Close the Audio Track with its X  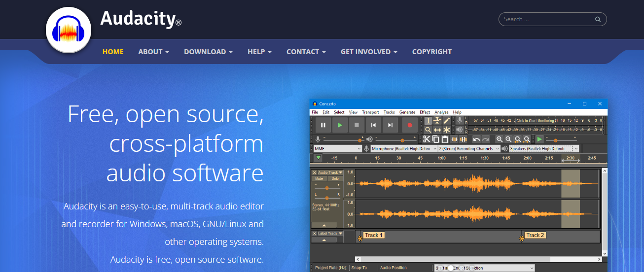[315, 172]
